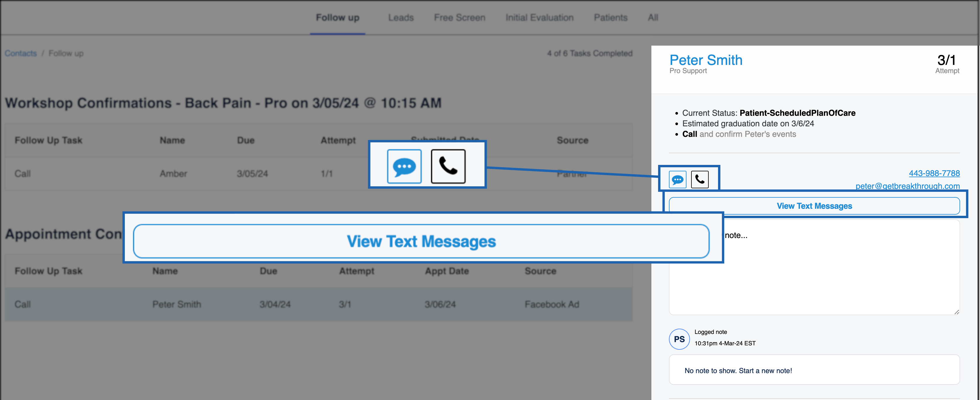Open the Contacts breadcrumb link
The width and height of the screenshot is (980, 400).
click(x=21, y=53)
